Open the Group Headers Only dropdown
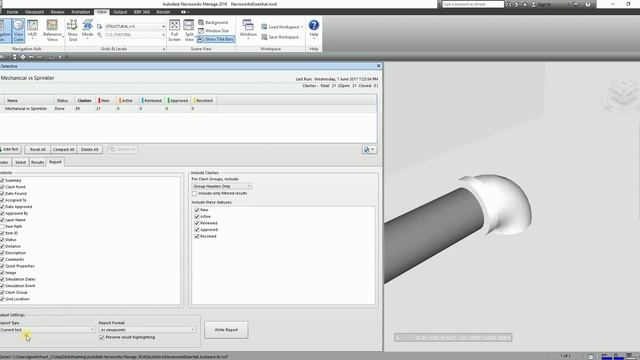The height and width of the screenshot is (360, 640). pyautogui.click(x=222, y=186)
